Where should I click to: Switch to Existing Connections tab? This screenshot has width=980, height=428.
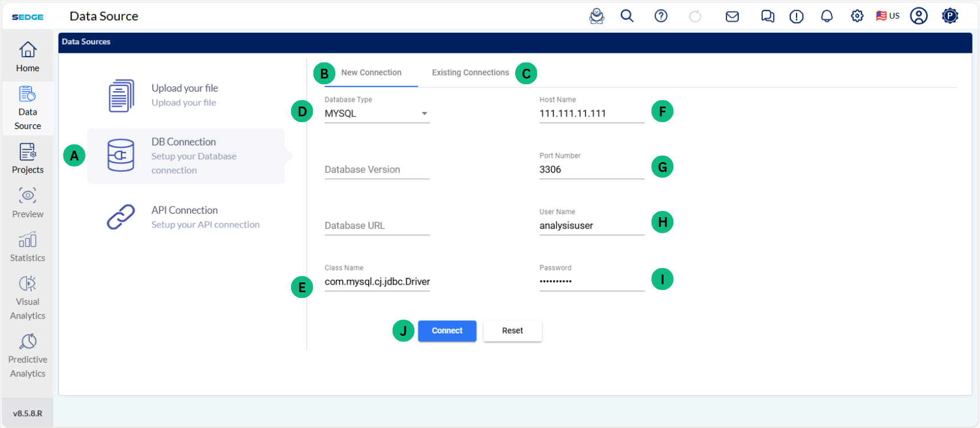470,73
